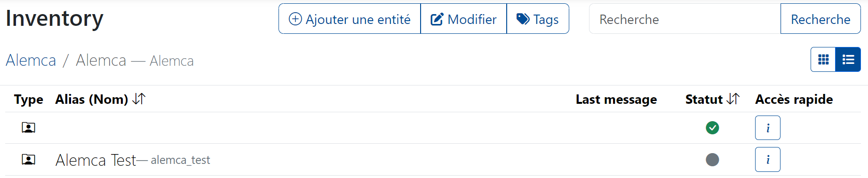Click the Type column header
The width and height of the screenshot is (868, 178).
point(29,100)
